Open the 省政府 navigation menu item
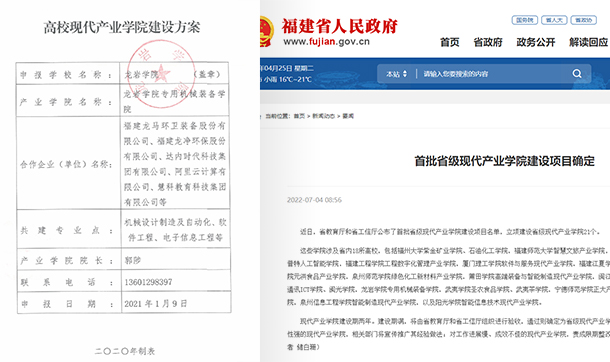Image resolution: width=610 pixels, height=362 pixels. (488, 42)
